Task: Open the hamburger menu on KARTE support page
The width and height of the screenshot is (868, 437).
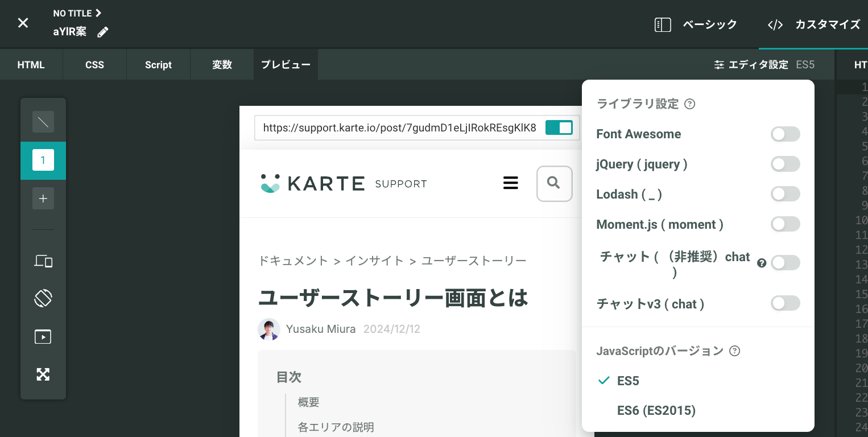Action: pos(511,183)
